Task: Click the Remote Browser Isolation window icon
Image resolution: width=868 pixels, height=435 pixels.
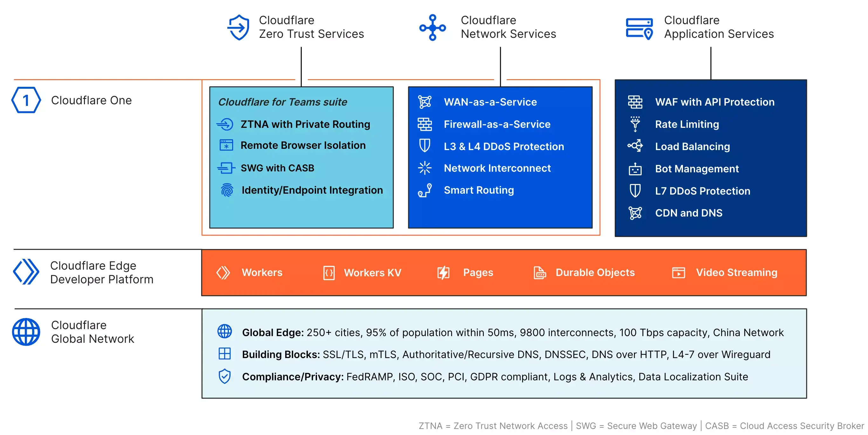Action: point(226,145)
